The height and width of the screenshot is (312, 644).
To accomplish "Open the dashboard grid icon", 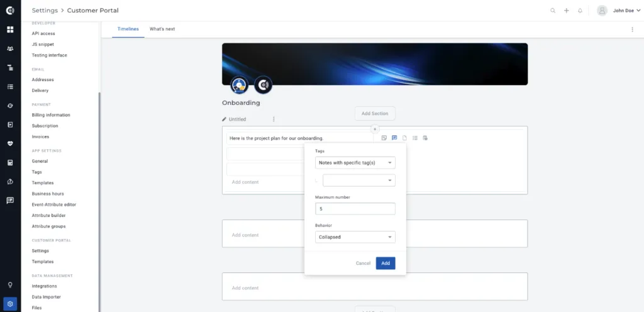I will click(10, 30).
